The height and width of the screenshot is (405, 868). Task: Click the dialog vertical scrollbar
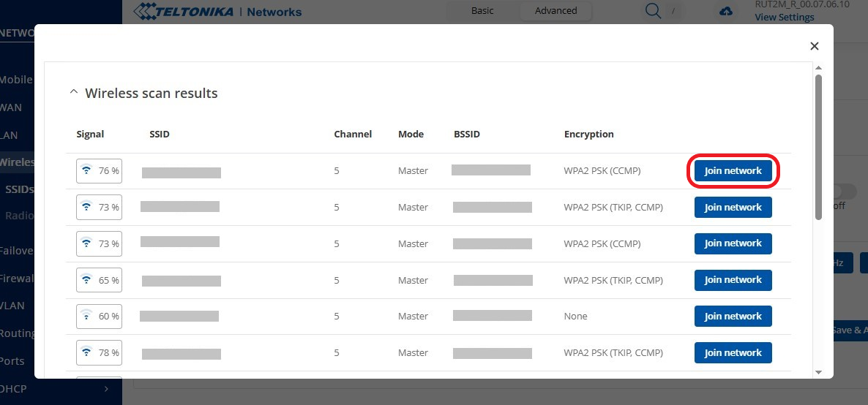click(x=818, y=146)
